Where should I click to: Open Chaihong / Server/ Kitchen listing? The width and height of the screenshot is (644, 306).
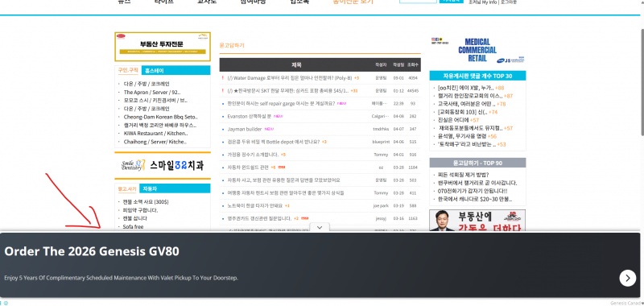[155, 142]
